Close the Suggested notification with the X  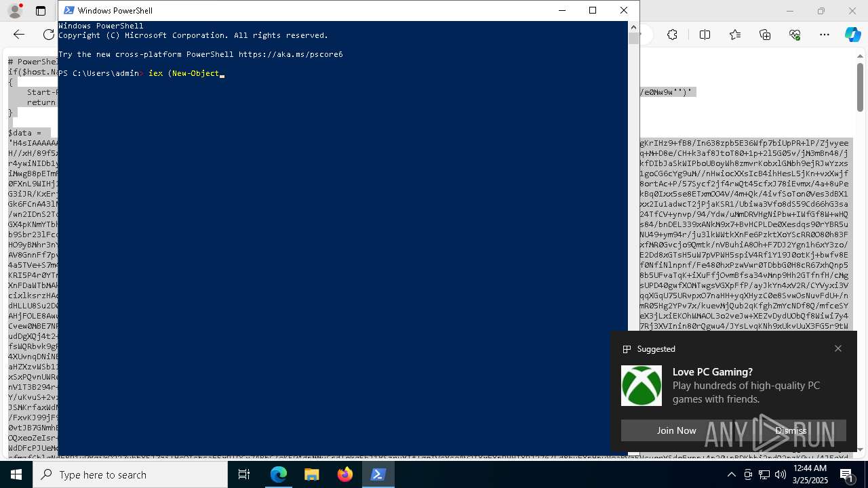coord(838,348)
